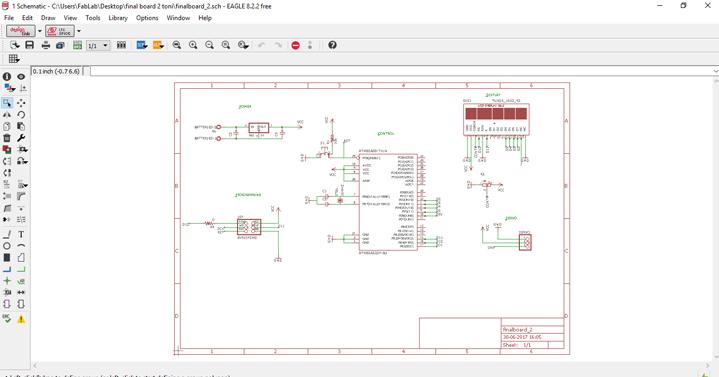Image resolution: width=719 pixels, height=377 pixels.
Task: Open the Library menu
Action: coord(118,18)
